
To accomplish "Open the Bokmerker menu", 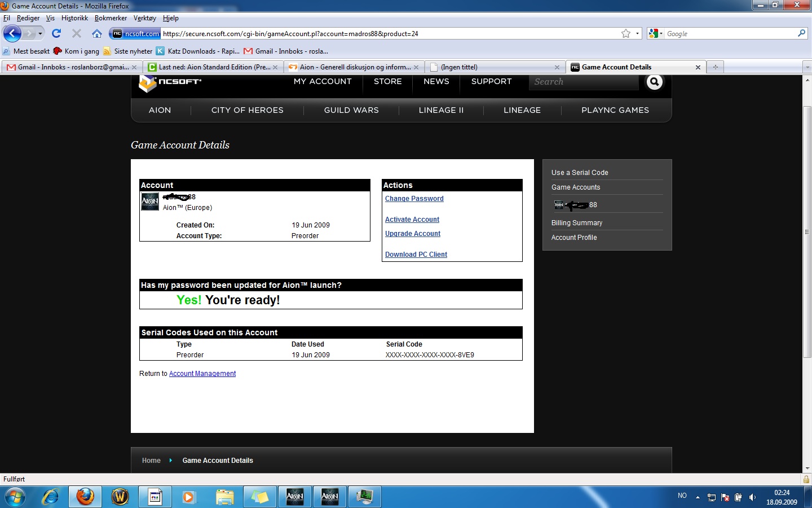I will (x=111, y=18).
